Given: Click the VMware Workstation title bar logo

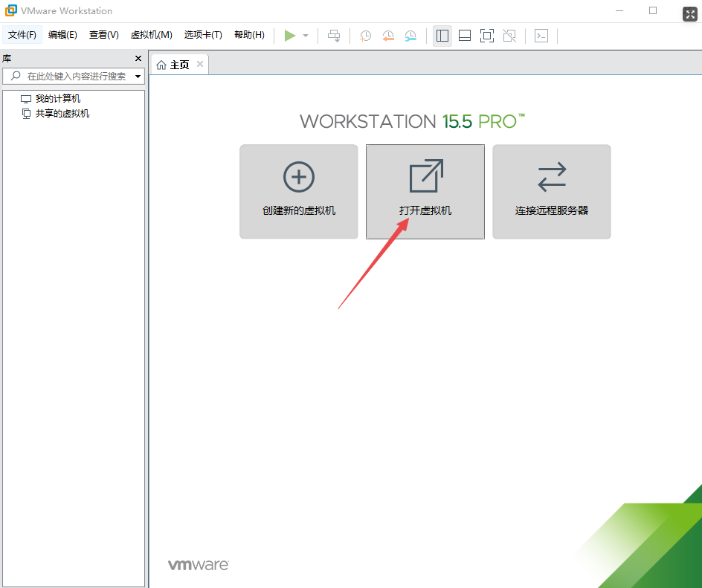Looking at the screenshot, I should click(10, 10).
